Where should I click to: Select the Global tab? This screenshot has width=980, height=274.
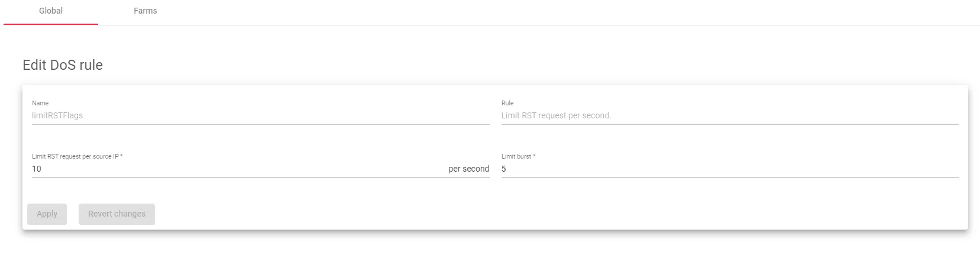click(x=51, y=11)
